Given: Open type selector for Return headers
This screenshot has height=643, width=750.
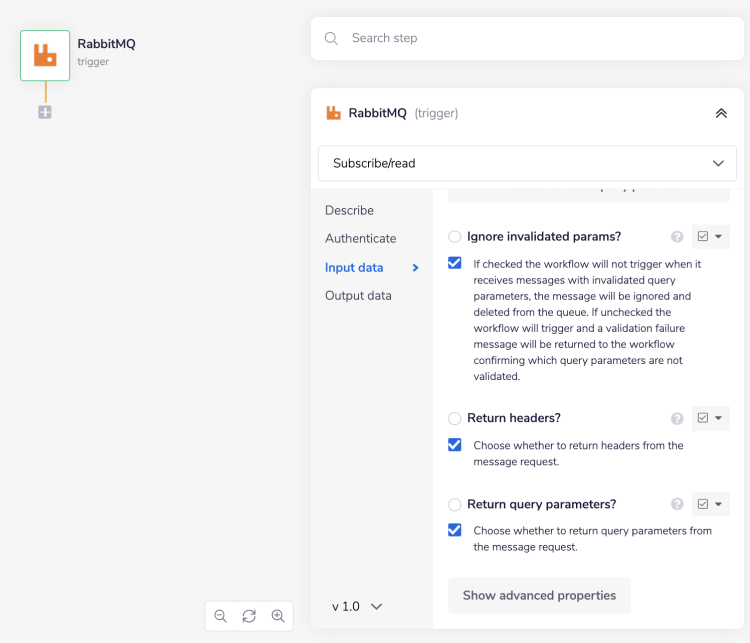Looking at the screenshot, I should (710, 418).
